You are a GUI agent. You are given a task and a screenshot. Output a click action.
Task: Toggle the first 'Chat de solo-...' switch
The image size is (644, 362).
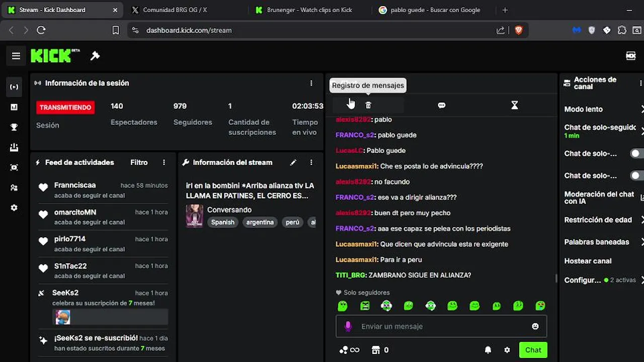(637, 153)
